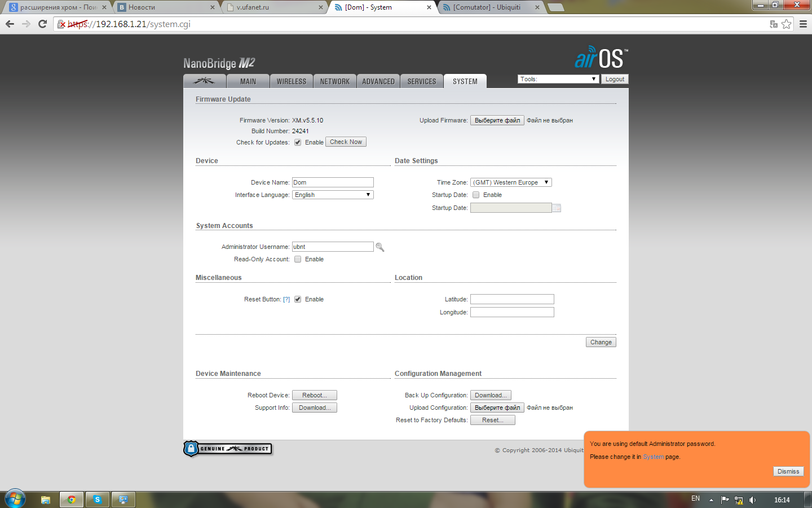Close the v.ufanet.ru tab
812x508 pixels.
click(321, 7)
